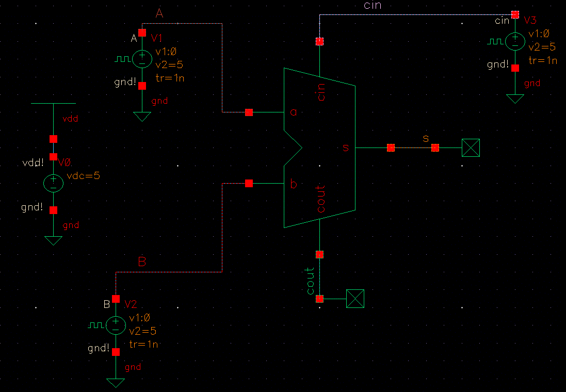566x392 pixels.
Task: Click the red cin name inside adder
Action: [321, 92]
